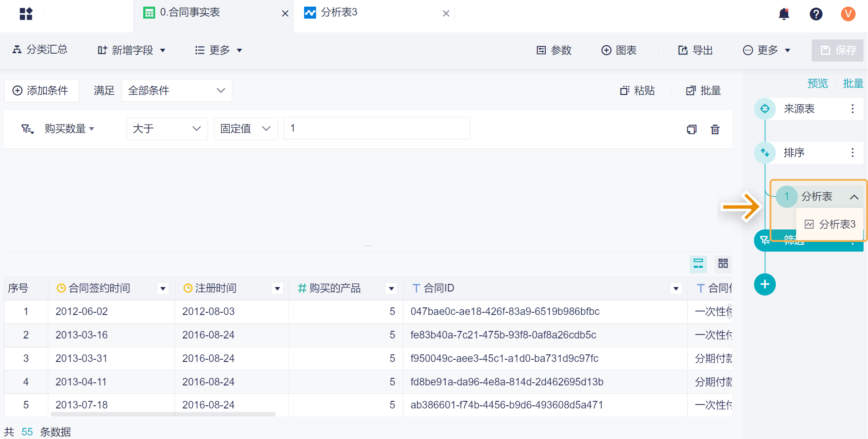Open the 排序 step options menu
This screenshot has width=868, height=439.
852,152
